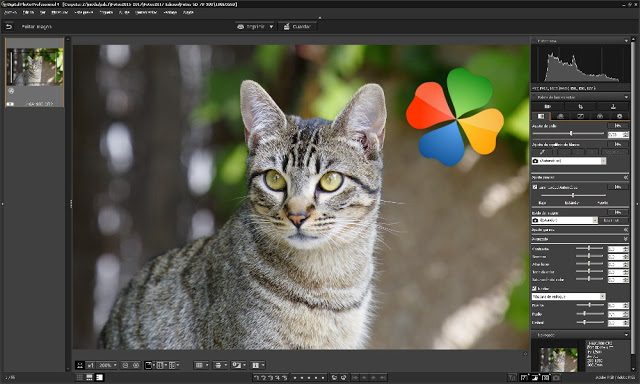640x384 pixels.
Task: Click the brightness value input field
Action: click(x=616, y=135)
